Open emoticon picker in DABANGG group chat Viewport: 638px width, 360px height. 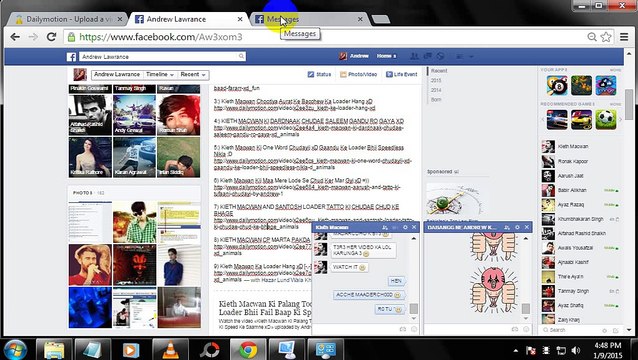526,329
